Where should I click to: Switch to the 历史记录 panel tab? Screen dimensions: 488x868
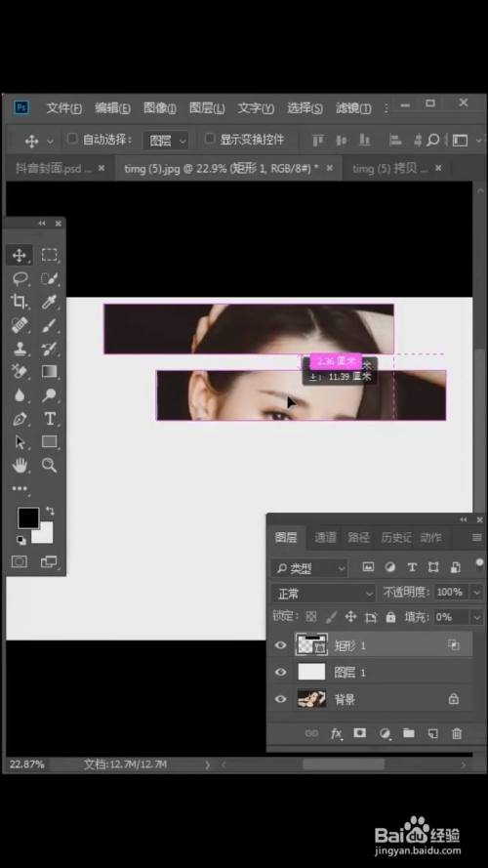[396, 538]
